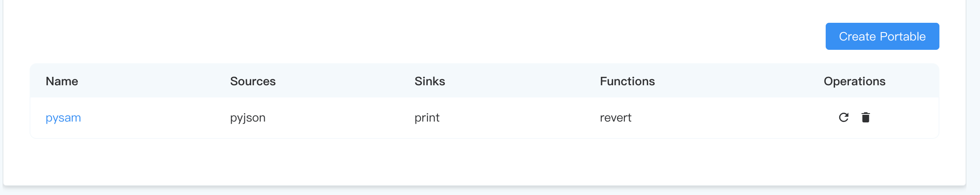980x195 pixels.
Task: Click the pyjson source cell
Action: point(248,118)
